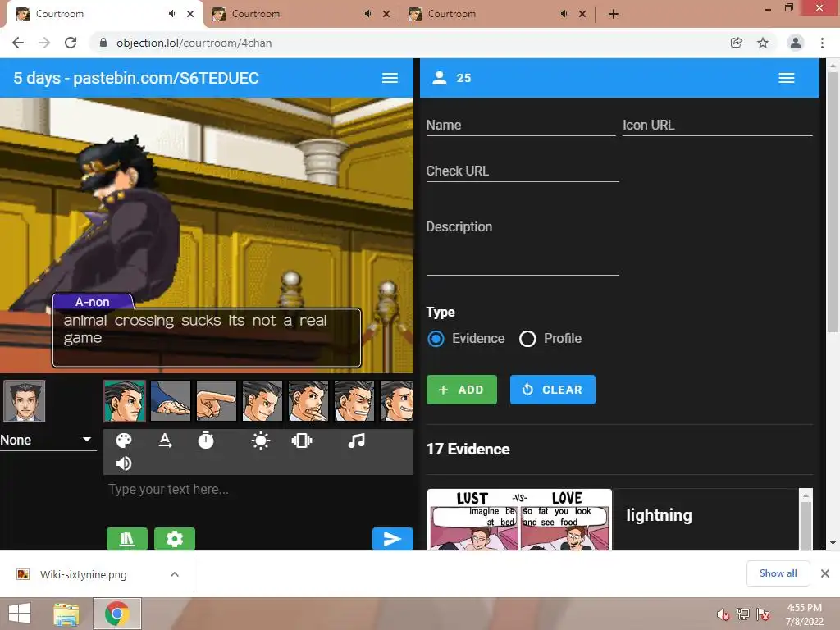This screenshot has width=840, height=630.
Task: Open the green courthouse pillar button
Action: pos(127,539)
